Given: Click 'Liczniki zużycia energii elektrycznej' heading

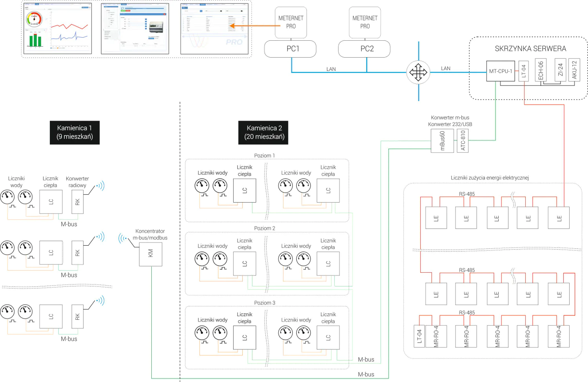Looking at the screenshot, I should pyautogui.click(x=490, y=178).
